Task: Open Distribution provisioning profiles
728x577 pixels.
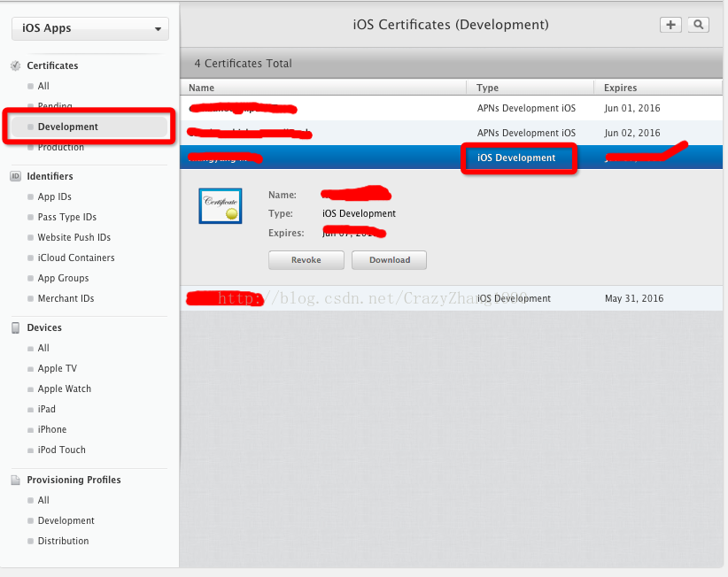Action: pos(63,541)
